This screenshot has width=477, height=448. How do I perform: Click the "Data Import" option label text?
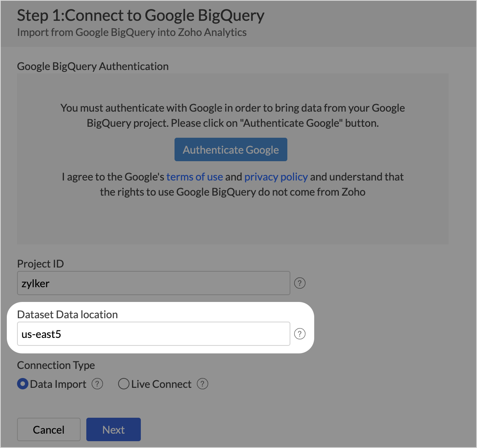(x=58, y=384)
